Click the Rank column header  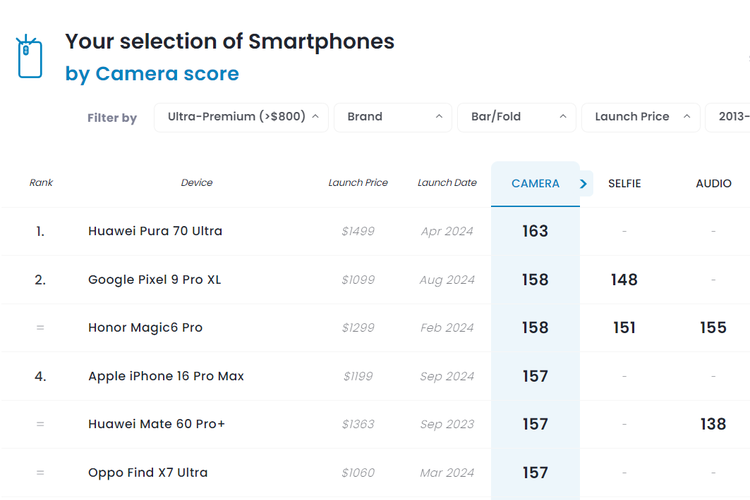click(x=41, y=183)
